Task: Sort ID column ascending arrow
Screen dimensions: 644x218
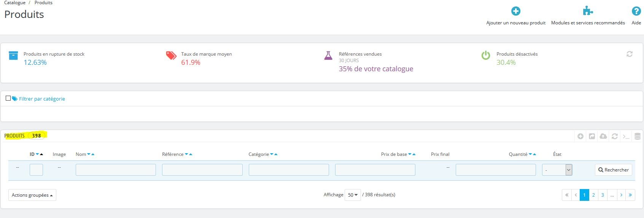Action: click(x=41, y=154)
